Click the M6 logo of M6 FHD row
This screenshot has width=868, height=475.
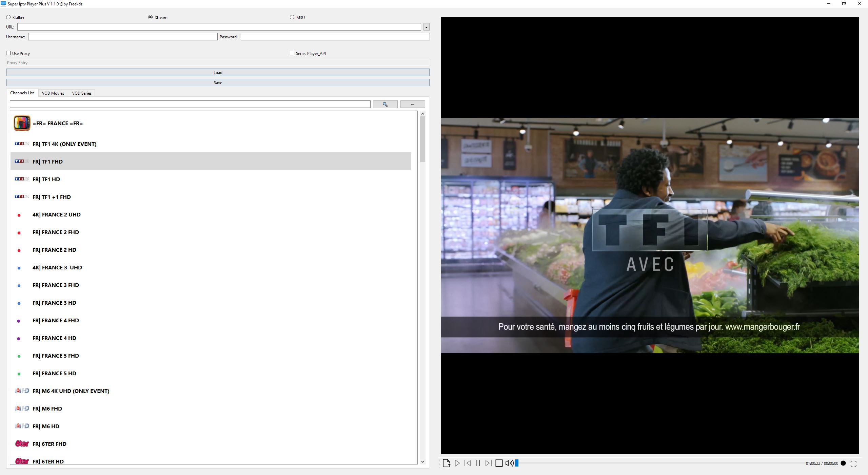pos(22,408)
